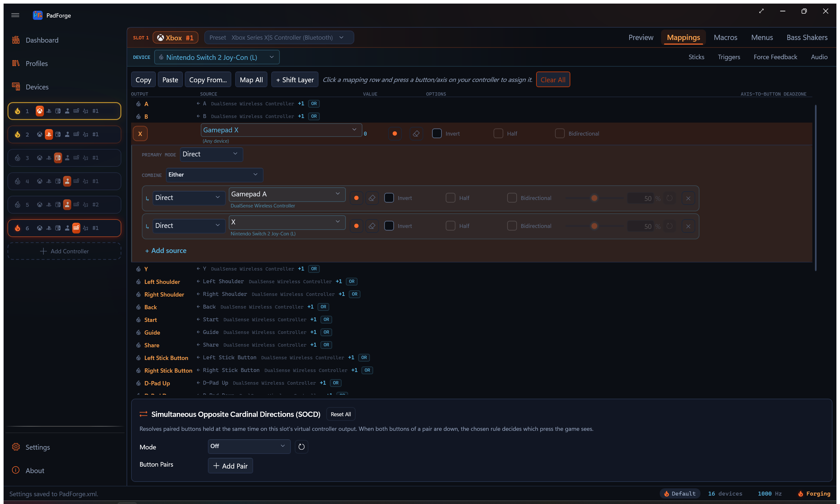Enable Bidirectional for Joy-Con X source
840x504 pixels.
click(512, 226)
